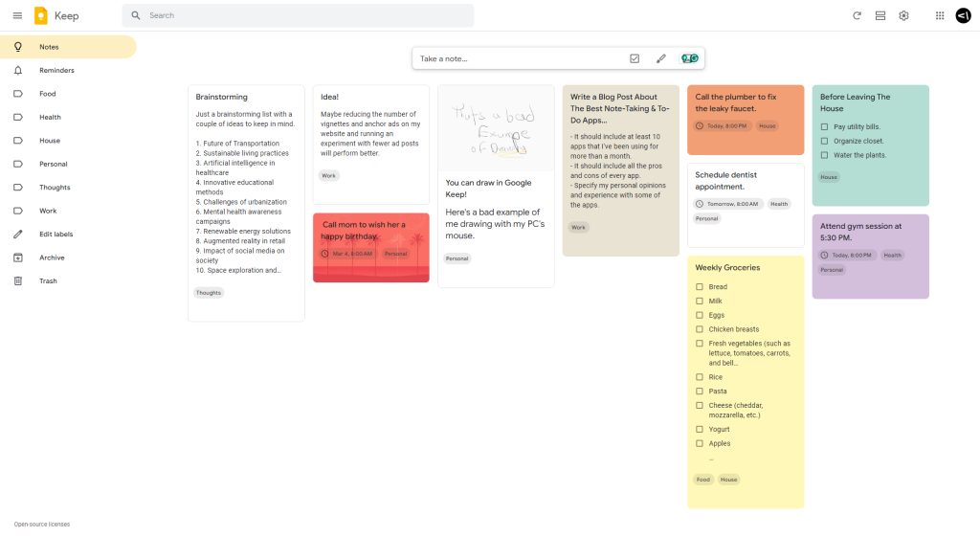
Task: Click Today 8:00 PM reminder on plumber note
Action: [723, 125]
